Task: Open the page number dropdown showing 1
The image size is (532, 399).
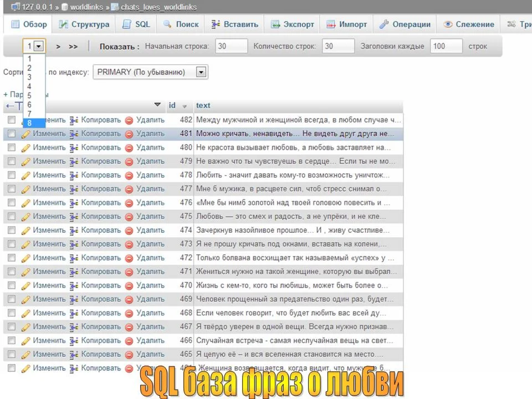Action: click(34, 46)
